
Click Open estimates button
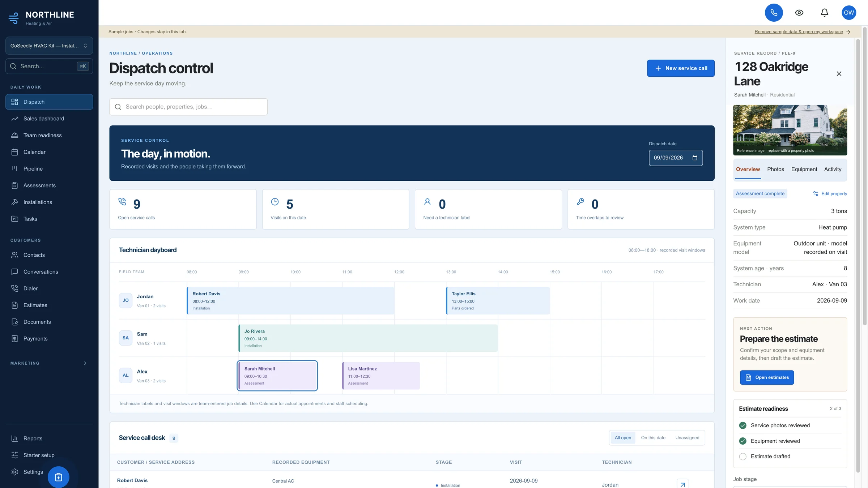[x=767, y=377]
